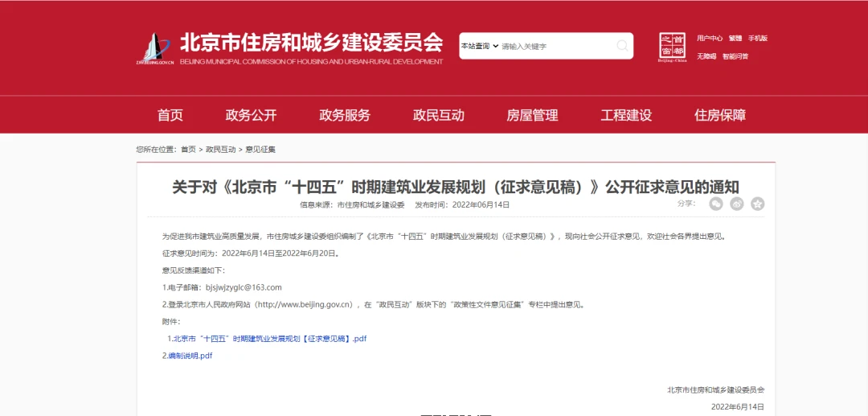This screenshot has height=416, width=868.
Task: Share article via WeChat icon
Action: 716,204
